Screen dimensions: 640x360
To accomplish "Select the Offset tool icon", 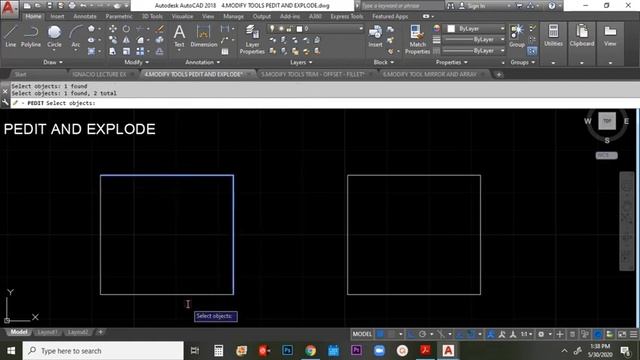I will click(x=160, y=51).
